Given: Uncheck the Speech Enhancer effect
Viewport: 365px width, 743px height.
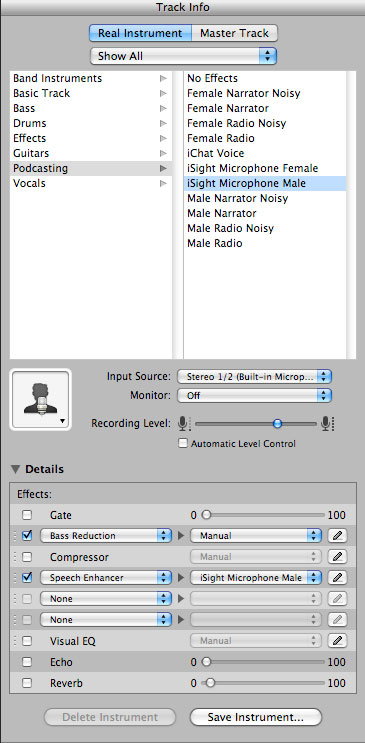Looking at the screenshot, I should click(x=27, y=578).
